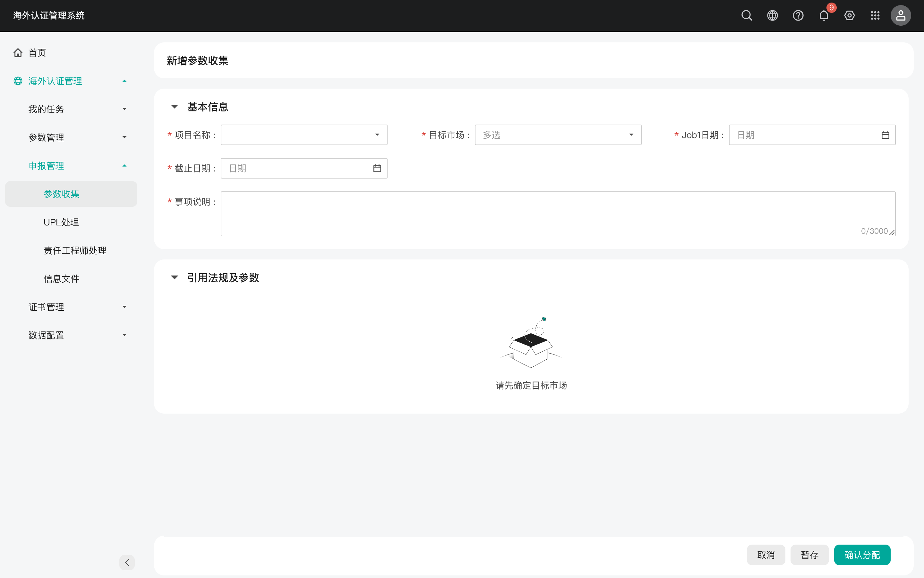Click the 截止日期 date field
Viewport: 924px width, 578px height.
304,168
